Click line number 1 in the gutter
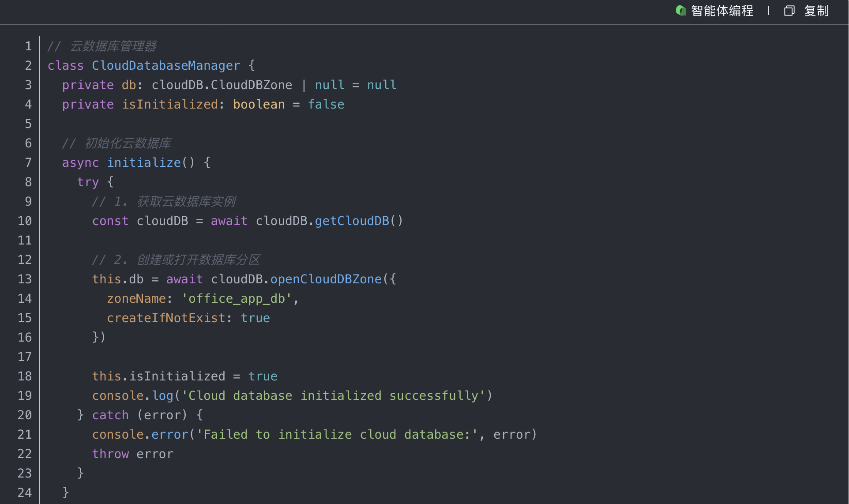 28,46
